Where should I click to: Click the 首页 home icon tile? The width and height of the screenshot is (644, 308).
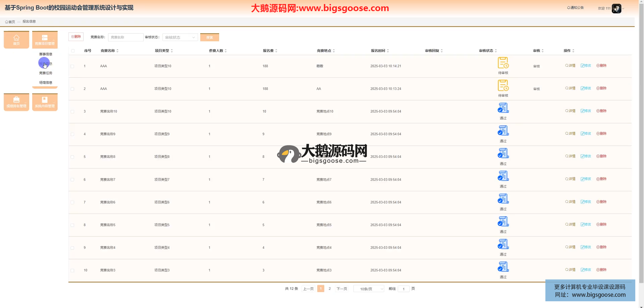[16, 39]
